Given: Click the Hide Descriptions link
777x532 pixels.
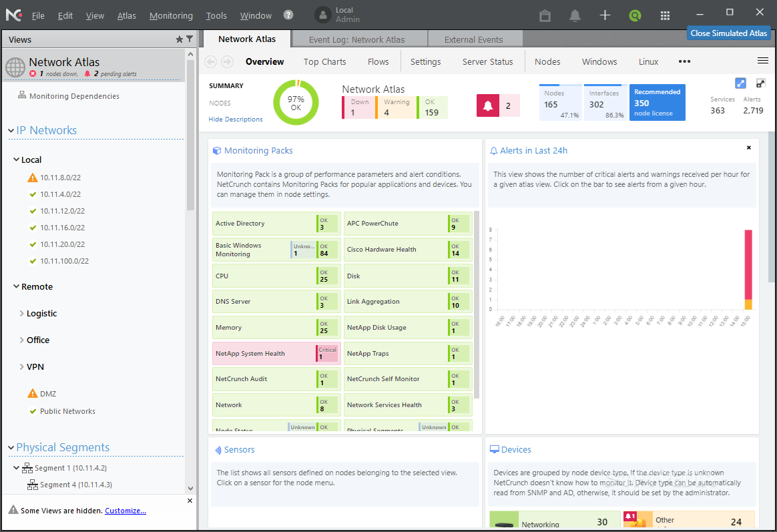Looking at the screenshot, I should (236, 119).
